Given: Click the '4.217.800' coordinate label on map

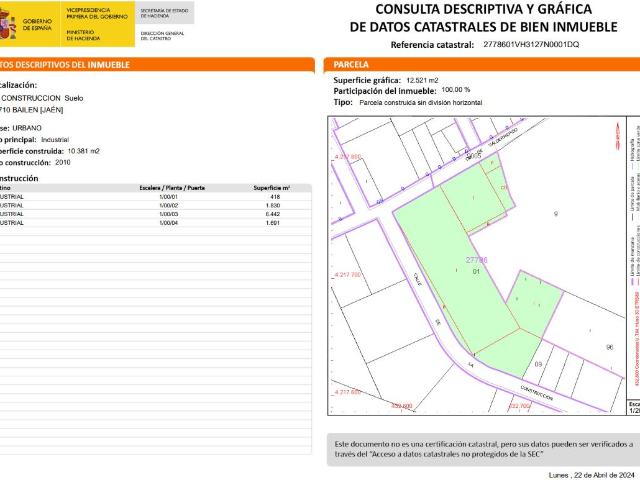Looking at the screenshot, I should tap(347, 157).
